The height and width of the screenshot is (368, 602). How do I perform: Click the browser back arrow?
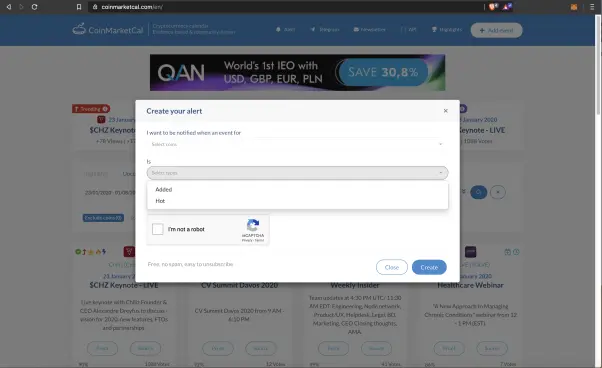tap(8, 7)
